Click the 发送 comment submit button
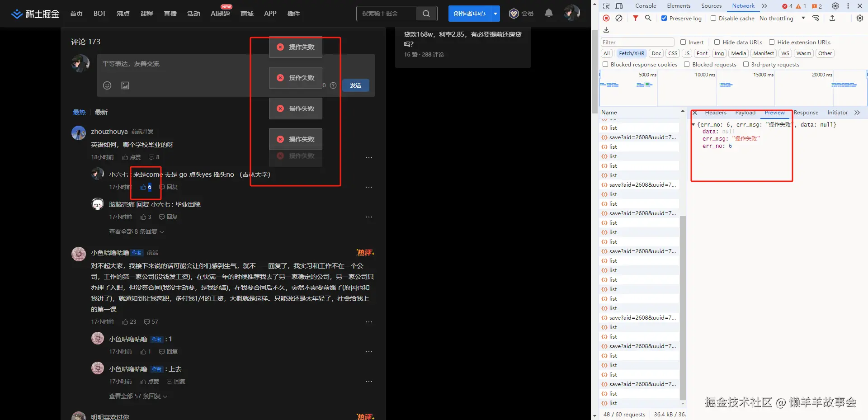 (x=356, y=85)
